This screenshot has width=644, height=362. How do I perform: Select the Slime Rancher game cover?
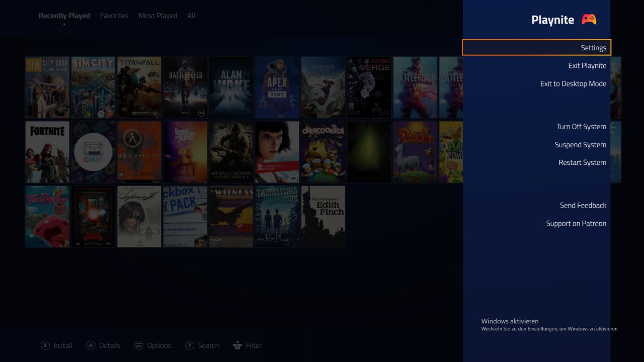click(x=47, y=217)
